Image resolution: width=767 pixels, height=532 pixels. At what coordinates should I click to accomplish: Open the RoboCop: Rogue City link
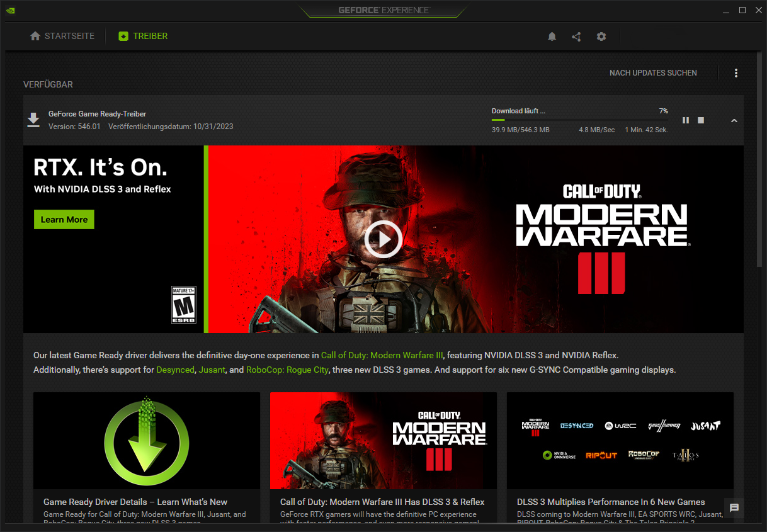(287, 370)
